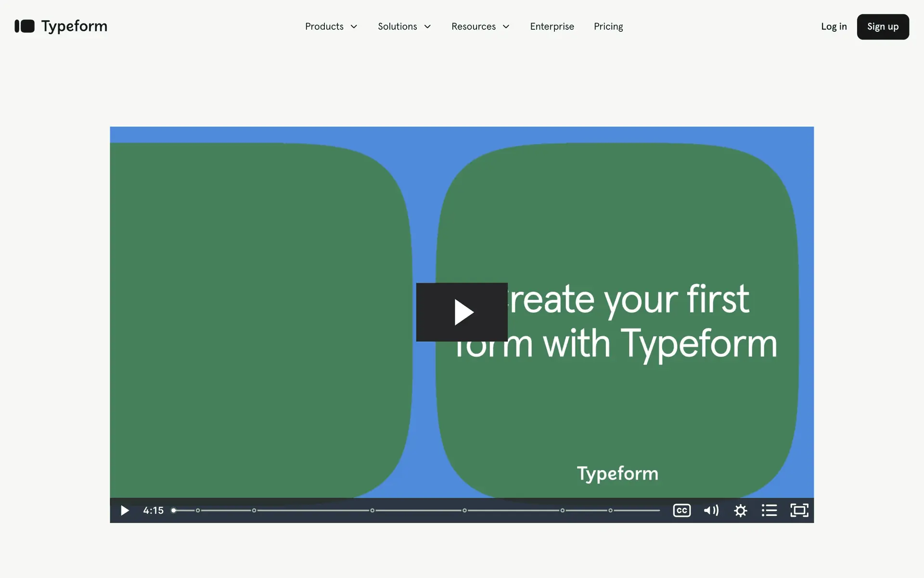The width and height of the screenshot is (924, 578).
Task: Click the Log in link
Action: click(834, 26)
